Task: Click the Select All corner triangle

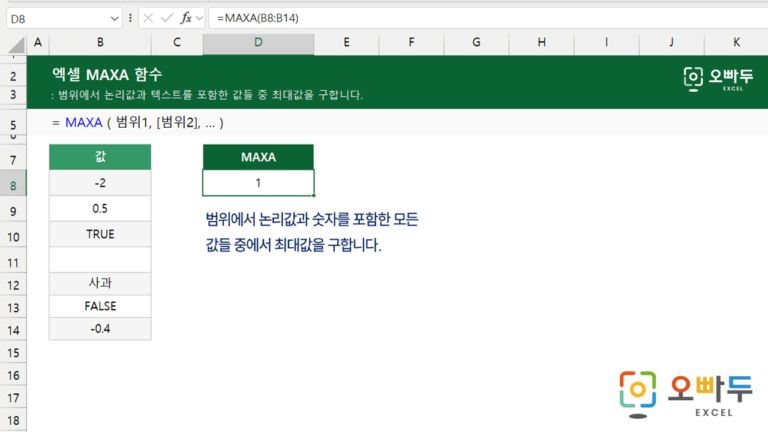Action: (x=17, y=45)
